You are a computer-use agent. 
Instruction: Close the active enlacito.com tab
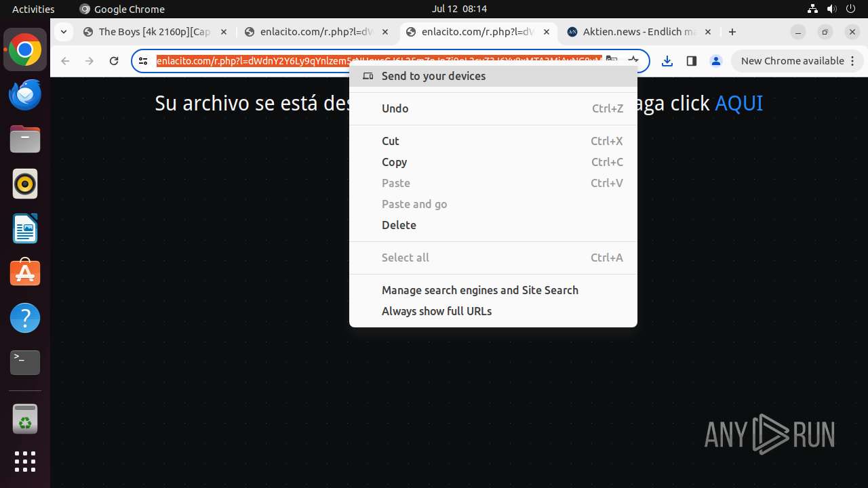[547, 32]
